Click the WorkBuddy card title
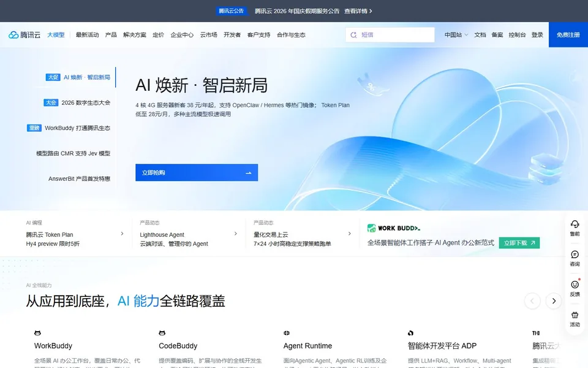This screenshot has height=368, width=588. [53, 346]
